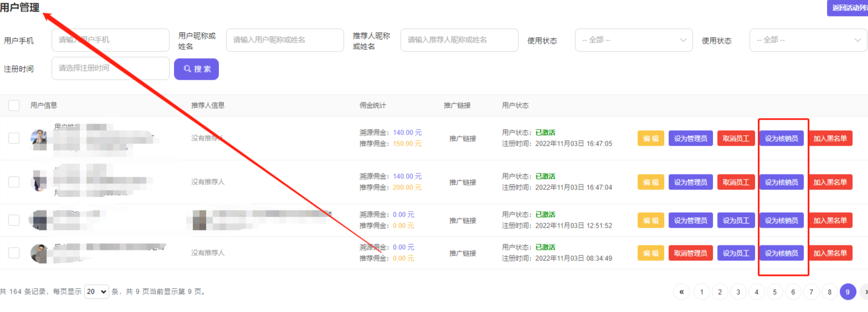Go to pagination page 3

point(738,291)
